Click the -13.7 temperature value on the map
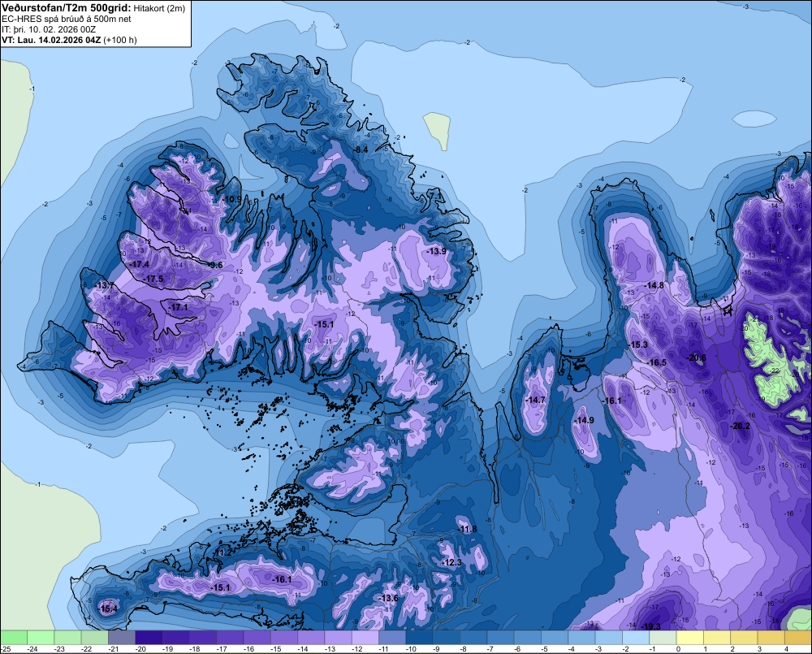 104,285
